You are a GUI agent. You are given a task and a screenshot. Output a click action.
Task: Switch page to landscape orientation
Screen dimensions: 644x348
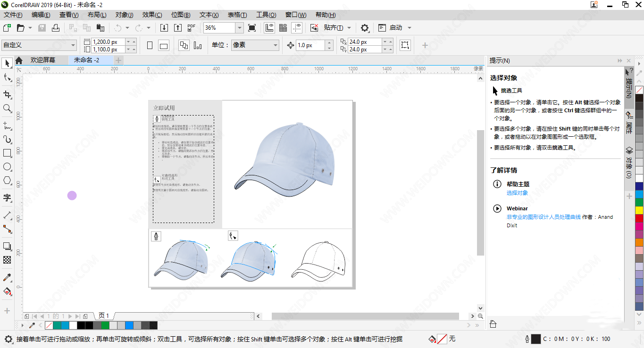pos(164,45)
